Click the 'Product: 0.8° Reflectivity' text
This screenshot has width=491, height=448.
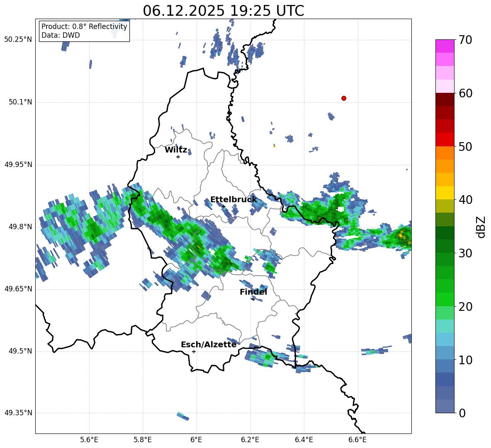click(x=84, y=26)
